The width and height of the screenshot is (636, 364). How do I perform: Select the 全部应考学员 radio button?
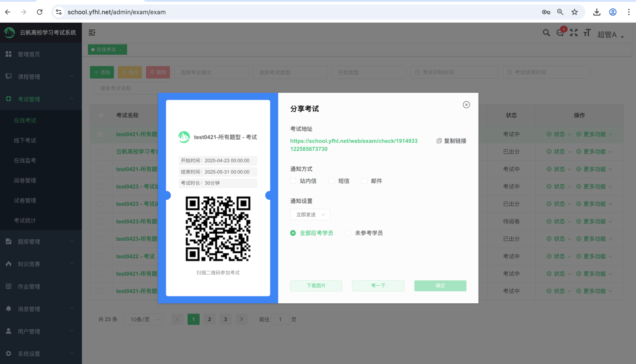click(x=293, y=233)
